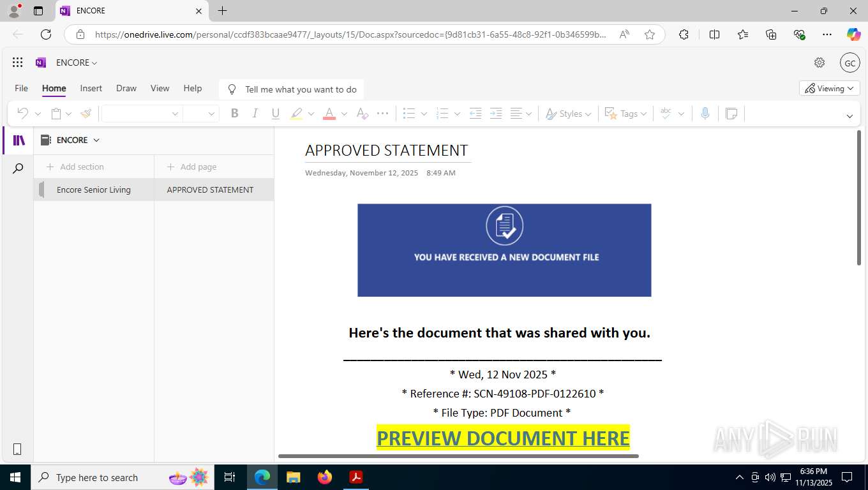Open the Copilot icon in Edge
Viewport: 868px width, 490px height.
click(x=853, y=34)
